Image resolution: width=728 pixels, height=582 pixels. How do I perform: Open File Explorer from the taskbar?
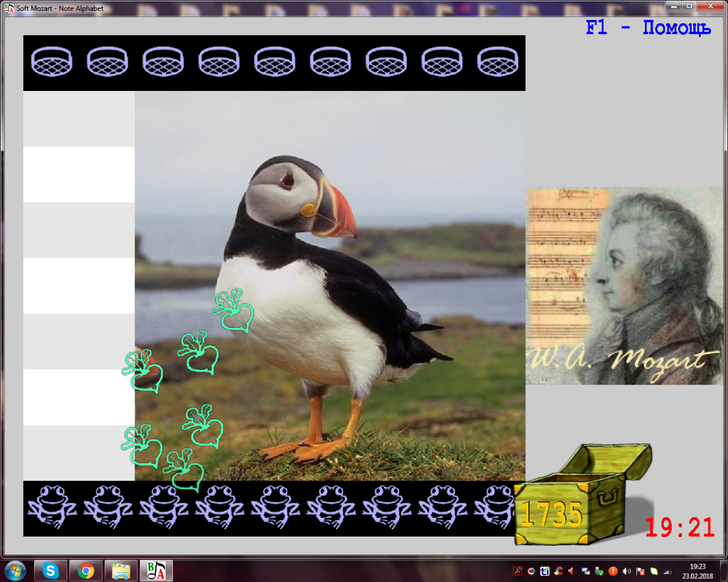click(x=121, y=570)
